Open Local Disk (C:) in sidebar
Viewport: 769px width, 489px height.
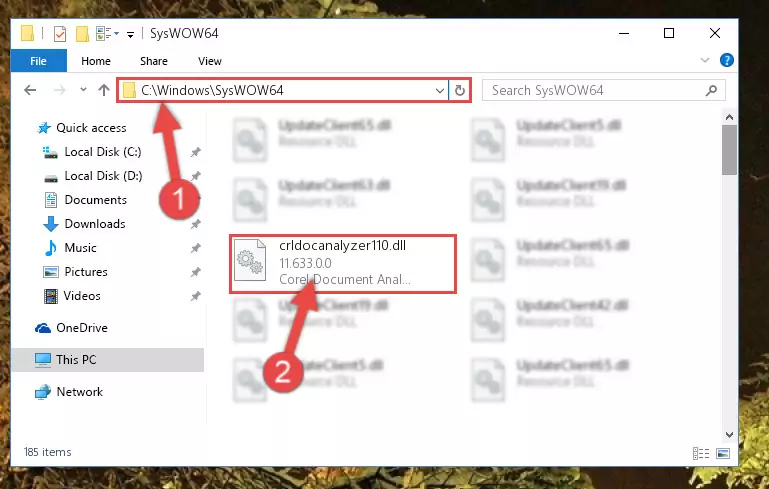point(103,152)
